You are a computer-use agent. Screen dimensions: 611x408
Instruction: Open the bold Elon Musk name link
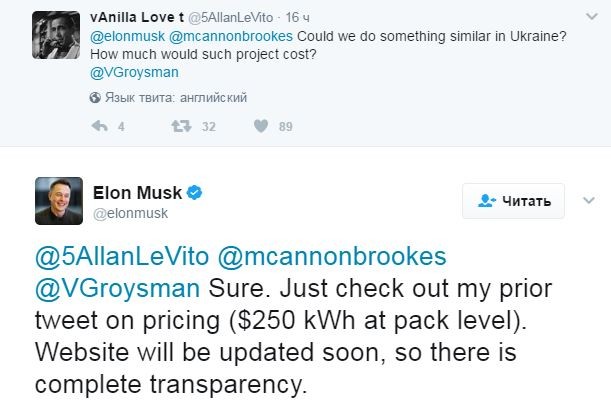(139, 190)
